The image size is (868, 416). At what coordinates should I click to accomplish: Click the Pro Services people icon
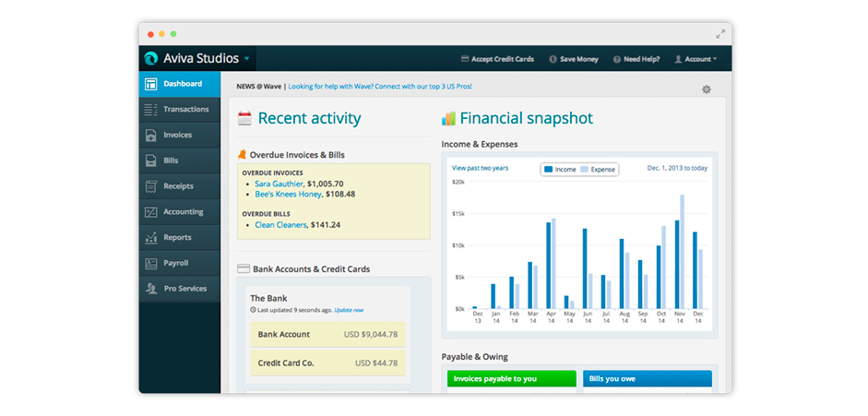(150, 288)
